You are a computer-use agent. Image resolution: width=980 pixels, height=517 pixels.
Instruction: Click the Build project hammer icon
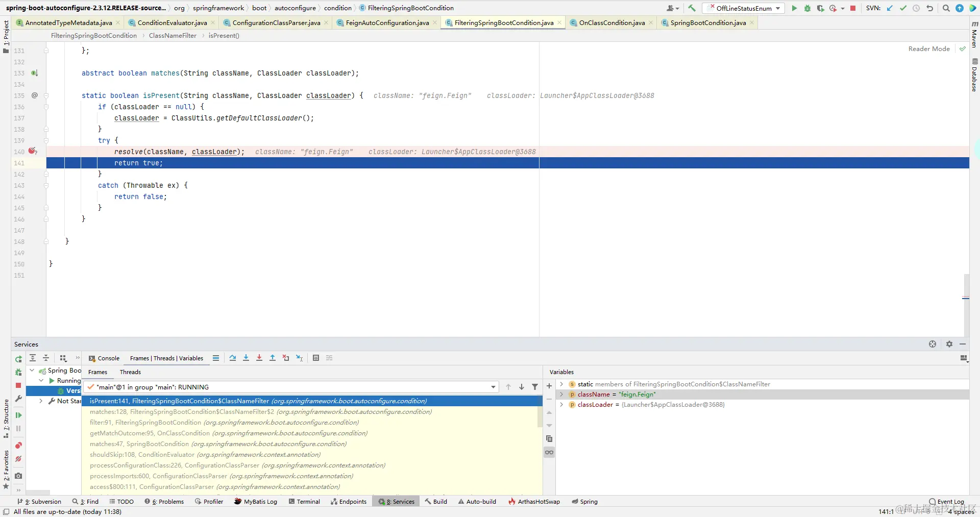(x=692, y=8)
